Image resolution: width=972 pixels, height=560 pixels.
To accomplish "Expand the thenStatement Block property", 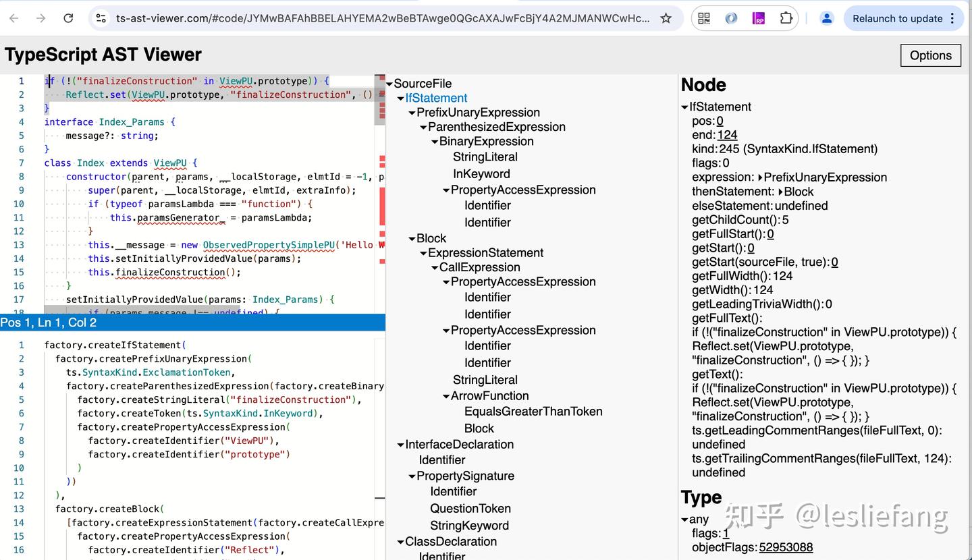I will [781, 192].
